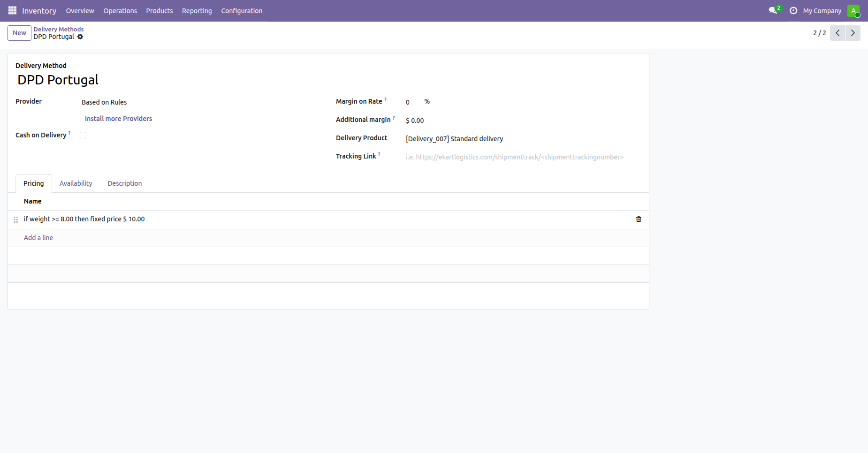Click the New button
The width and height of the screenshot is (868, 453).
tap(19, 33)
